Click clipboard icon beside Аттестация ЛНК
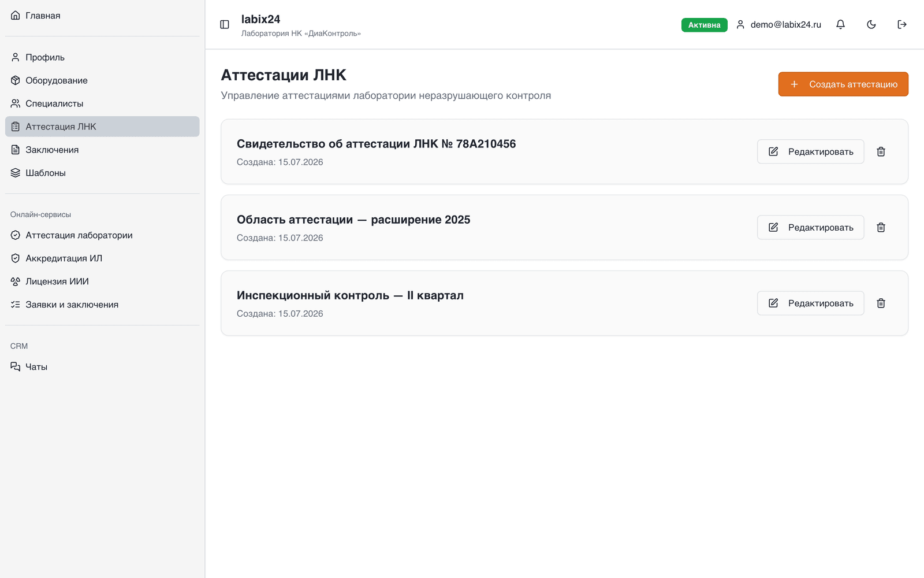The width and height of the screenshot is (924, 578). click(x=16, y=127)
